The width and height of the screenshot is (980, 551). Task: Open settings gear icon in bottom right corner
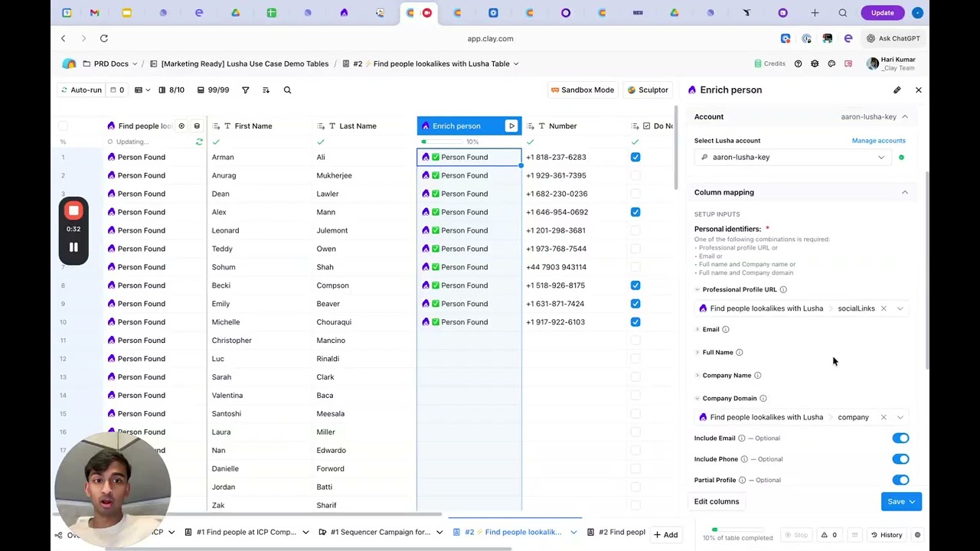(x=917, y=535)
